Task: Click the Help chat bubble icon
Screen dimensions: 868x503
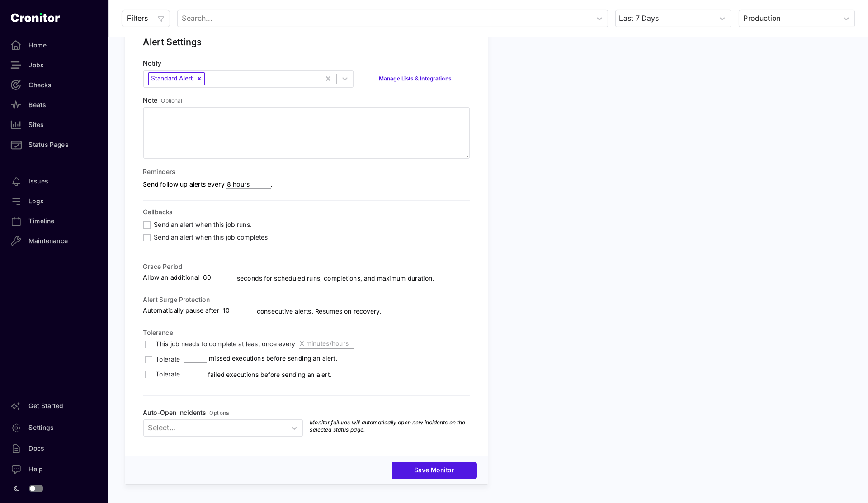Action: tap(16, 469)
